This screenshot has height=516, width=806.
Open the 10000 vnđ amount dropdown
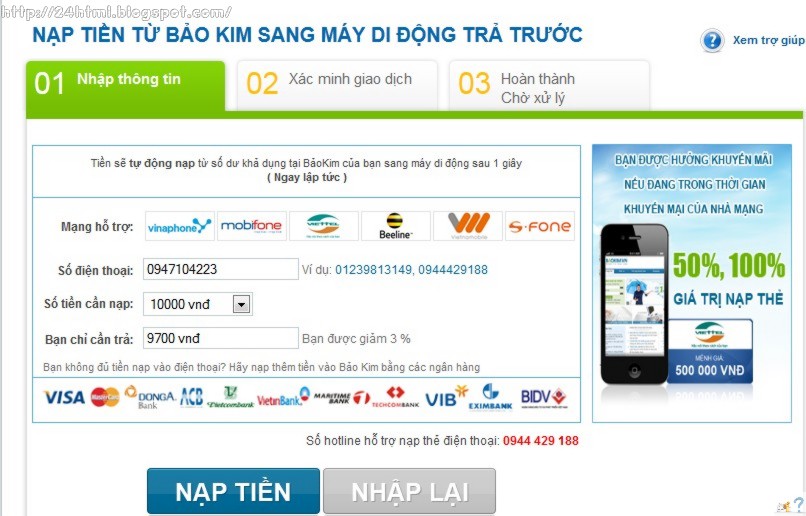(198, 304)
